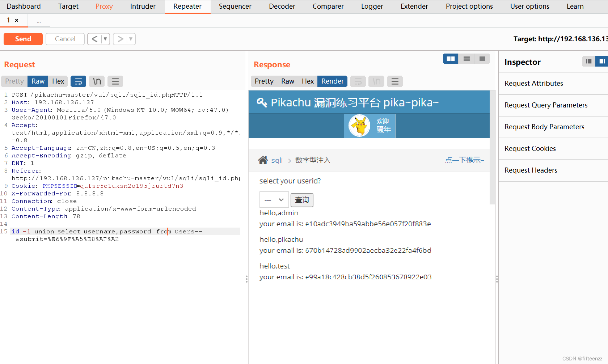This screenshot has width=608, height=364.
Task: Select tabbed combined panel layout
Action: (x=482, y=59)
